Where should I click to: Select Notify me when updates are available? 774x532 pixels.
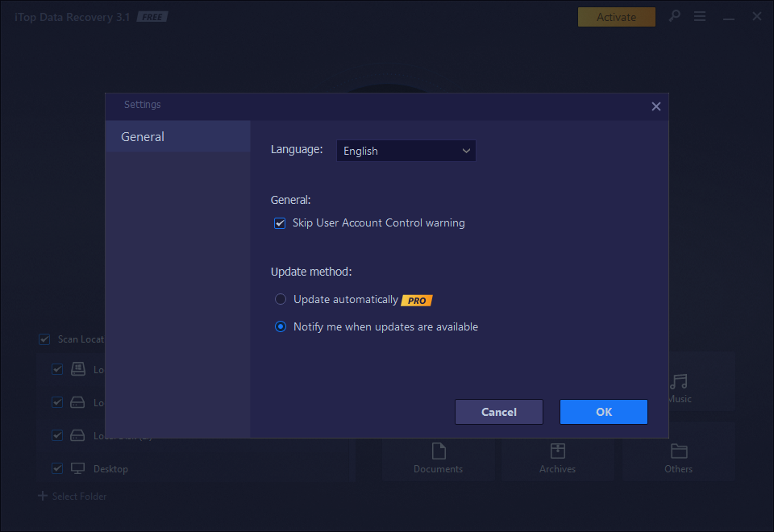[281, 326]
